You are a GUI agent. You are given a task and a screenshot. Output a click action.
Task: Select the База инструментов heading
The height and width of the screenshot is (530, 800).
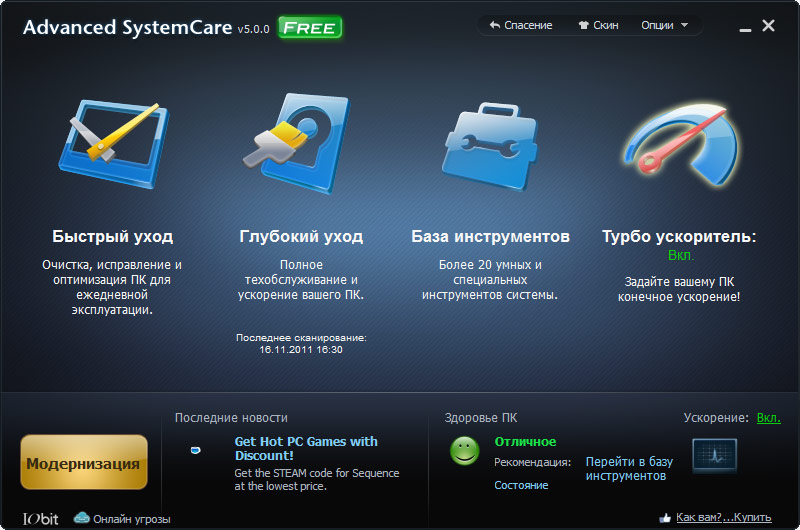(490, 236)
